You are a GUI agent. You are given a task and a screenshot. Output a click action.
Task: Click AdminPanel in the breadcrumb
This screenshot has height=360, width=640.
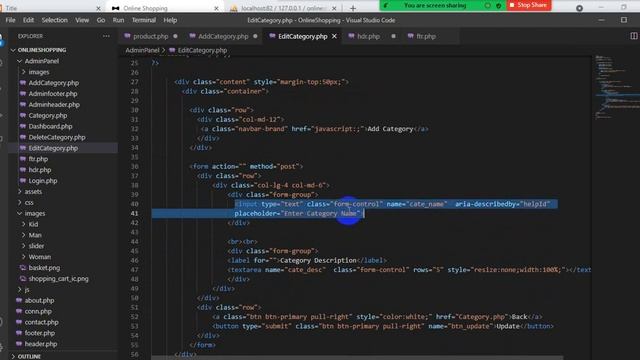142,50
